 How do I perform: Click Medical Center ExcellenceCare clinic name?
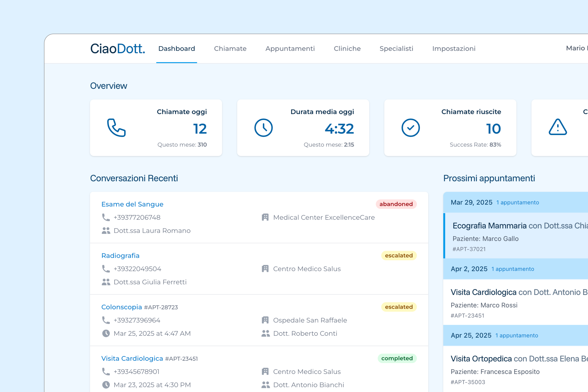(324, 217)
